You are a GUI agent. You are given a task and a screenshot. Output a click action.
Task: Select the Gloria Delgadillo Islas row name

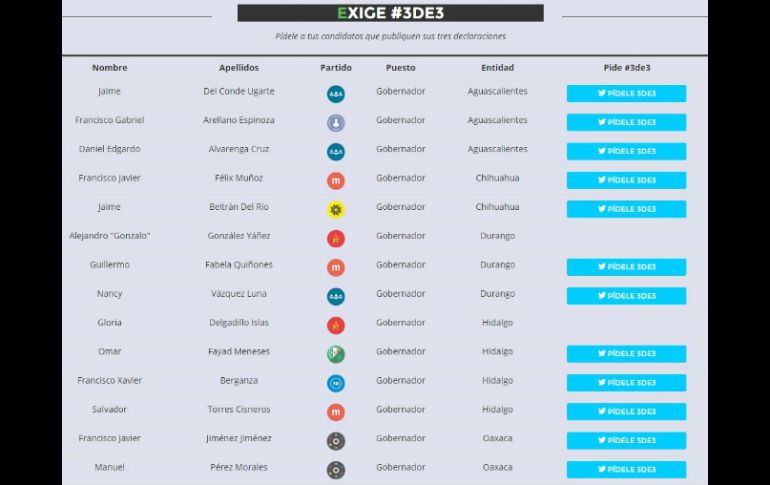click(109, 323)
